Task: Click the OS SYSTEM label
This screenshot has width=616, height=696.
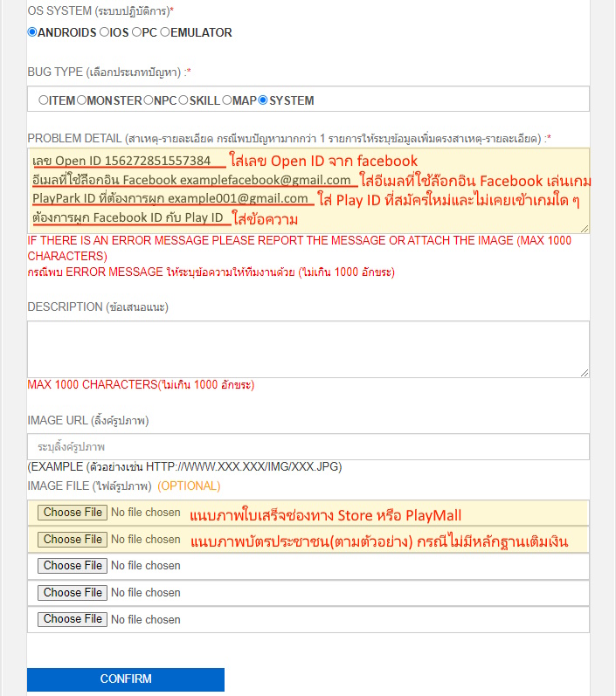Action: 100,10
